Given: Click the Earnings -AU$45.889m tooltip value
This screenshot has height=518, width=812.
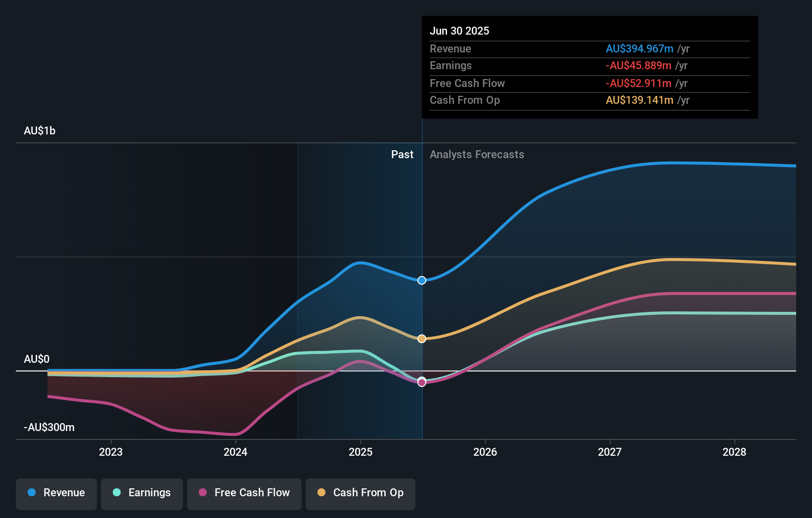Looking at the screenshot, I should click(x=638, y=65).
